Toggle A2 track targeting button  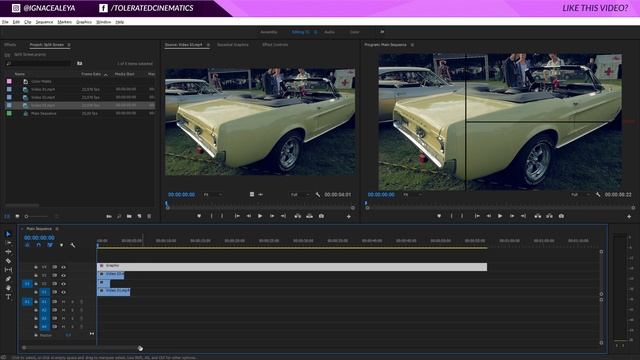(44, 310)
